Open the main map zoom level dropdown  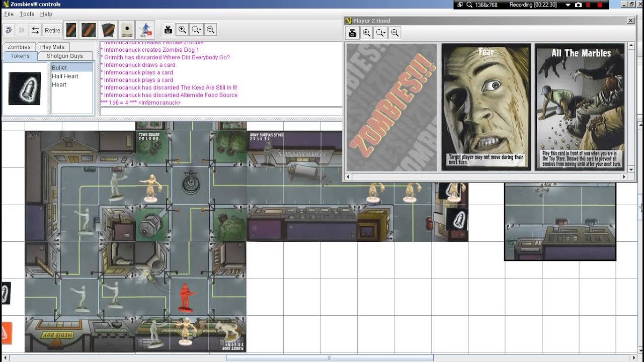196,30
